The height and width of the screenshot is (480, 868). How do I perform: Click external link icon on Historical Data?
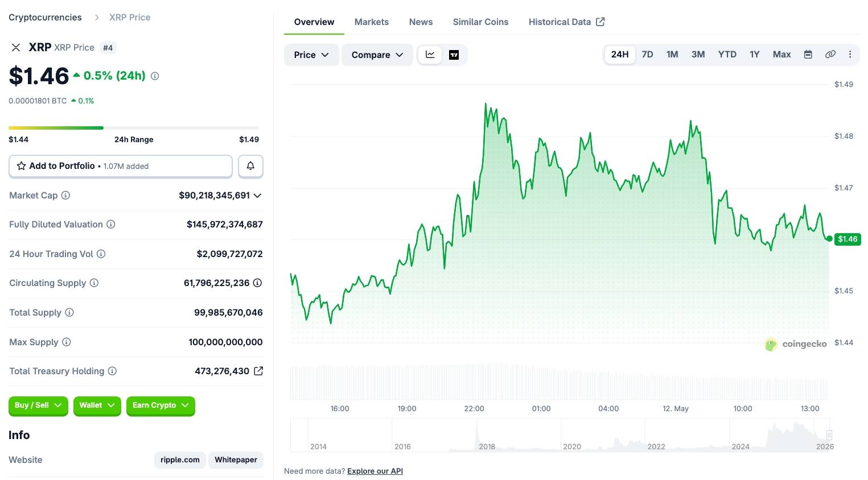[600, 22]
